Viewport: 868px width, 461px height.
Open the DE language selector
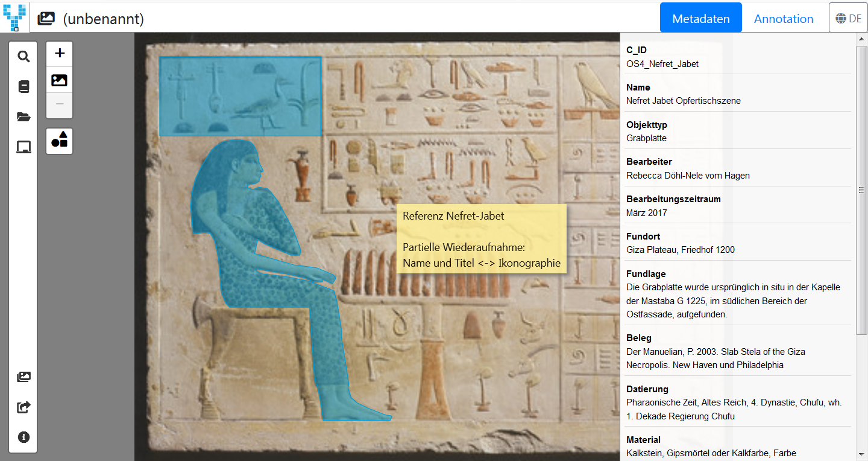[x=848, y=18]
